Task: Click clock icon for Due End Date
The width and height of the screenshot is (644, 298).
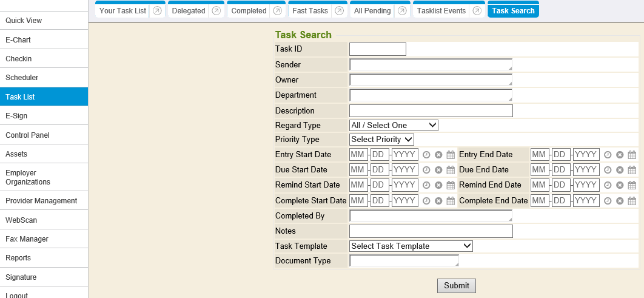Action: click(608, 170)
